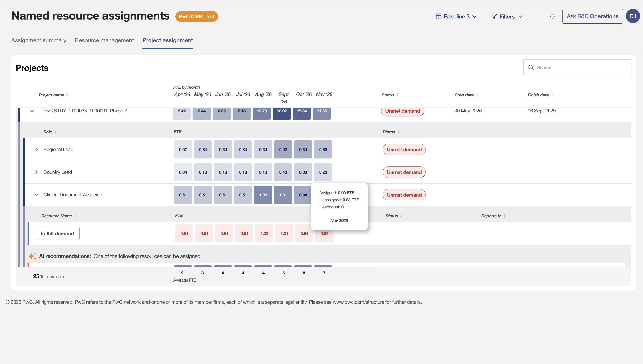
Task: Click Clinical Document Associate Unmet demand badge
Action: [x=404, y=195]
